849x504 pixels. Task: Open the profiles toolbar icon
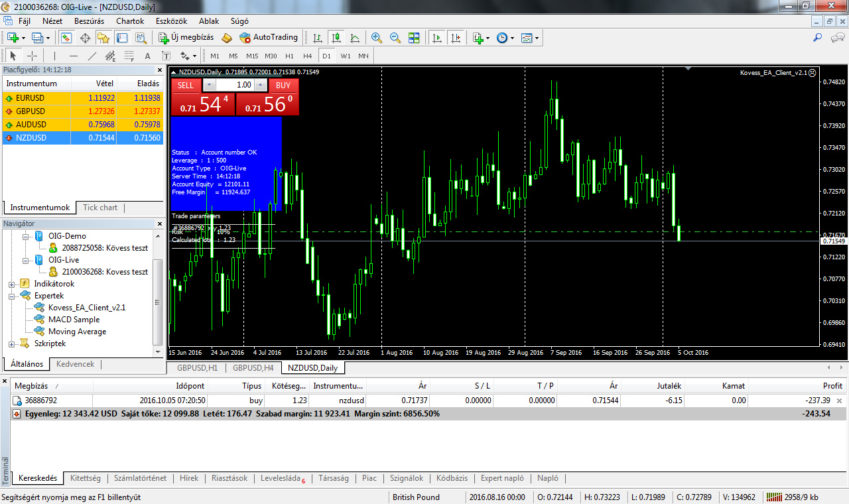point(38,38)
